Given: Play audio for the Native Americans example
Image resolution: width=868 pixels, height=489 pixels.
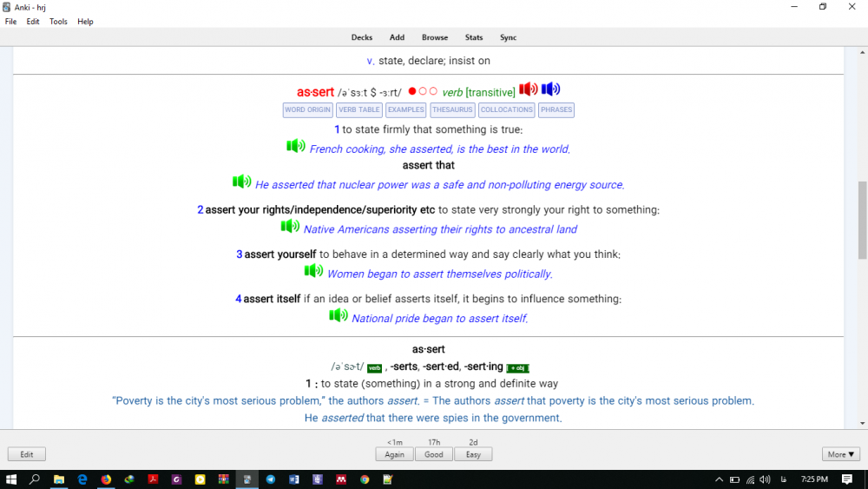Looking at the screenshot, I should (x=290, y=227).
